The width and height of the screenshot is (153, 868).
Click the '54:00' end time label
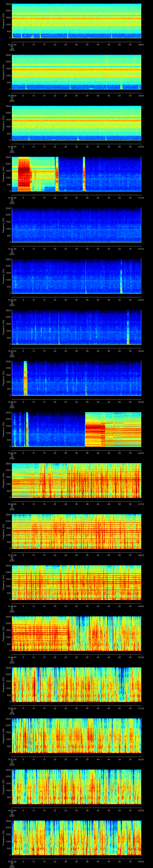point(141,862)
